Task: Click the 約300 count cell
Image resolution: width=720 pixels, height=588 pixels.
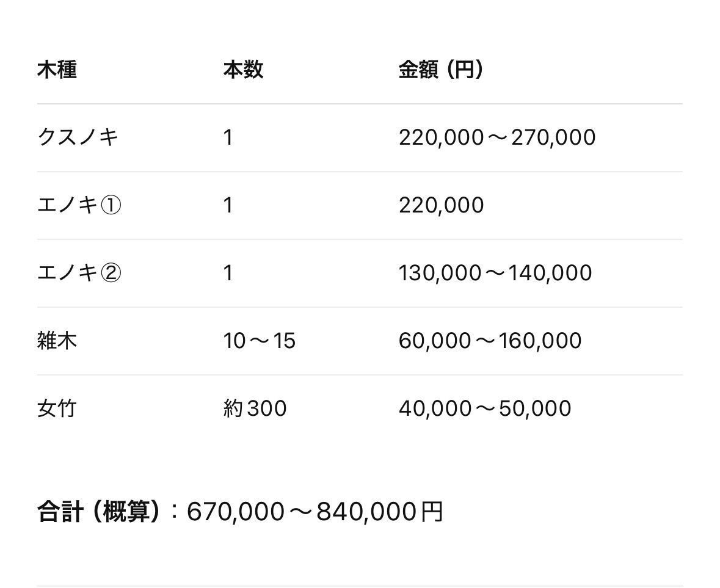Action: click(255, 408)
